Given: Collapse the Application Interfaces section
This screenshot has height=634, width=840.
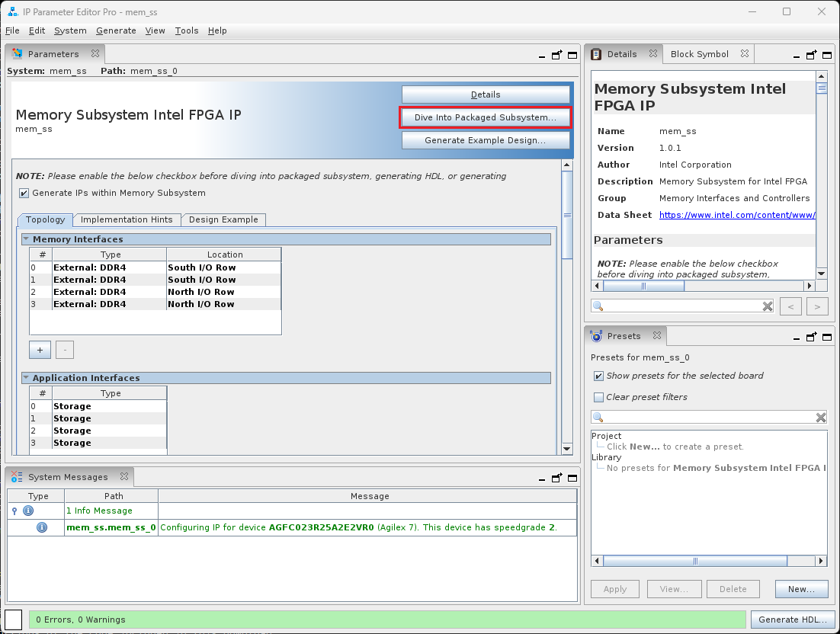Looking at the screenshot, I should [x=26, y=378].
